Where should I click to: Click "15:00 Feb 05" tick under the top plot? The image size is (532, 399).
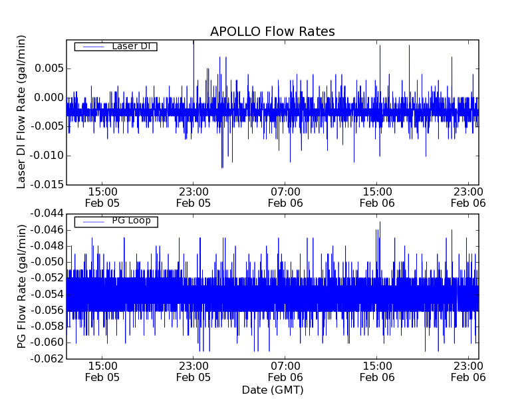[102, 196]
